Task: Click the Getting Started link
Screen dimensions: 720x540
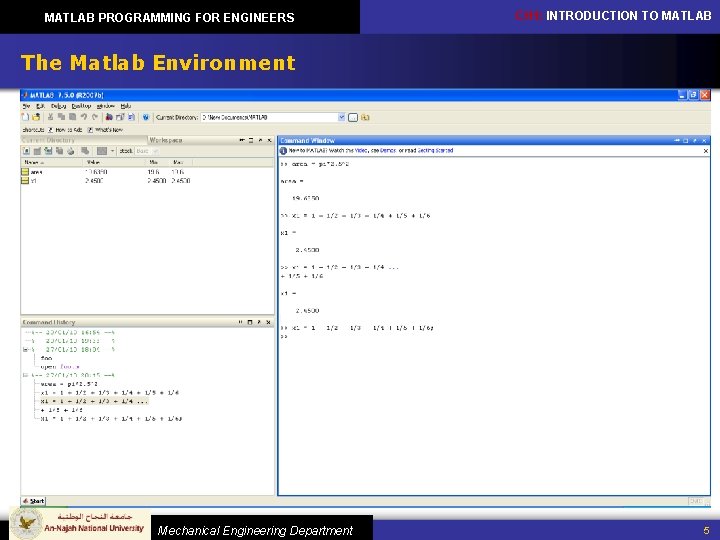Action: point(435,151)
